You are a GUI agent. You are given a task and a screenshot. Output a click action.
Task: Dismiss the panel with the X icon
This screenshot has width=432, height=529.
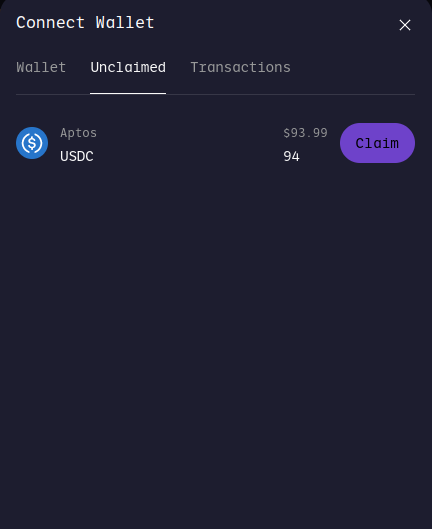coord(405,25)
